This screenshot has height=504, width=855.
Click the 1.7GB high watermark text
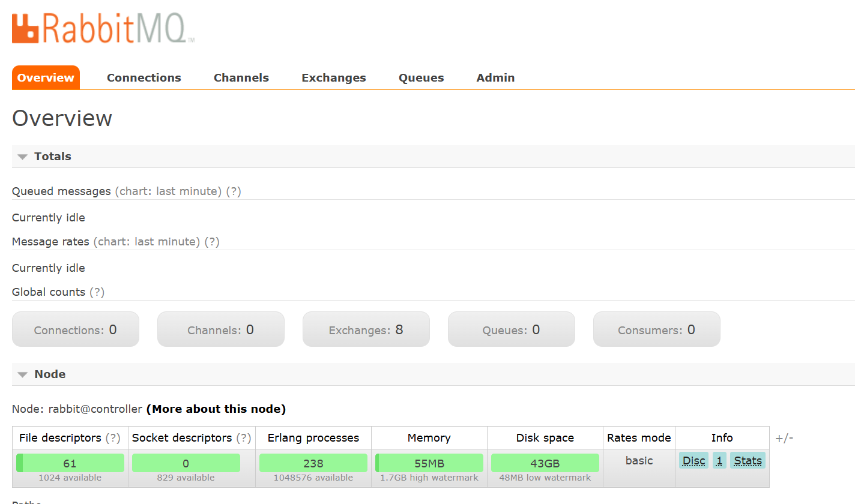(x=429, y=478)
